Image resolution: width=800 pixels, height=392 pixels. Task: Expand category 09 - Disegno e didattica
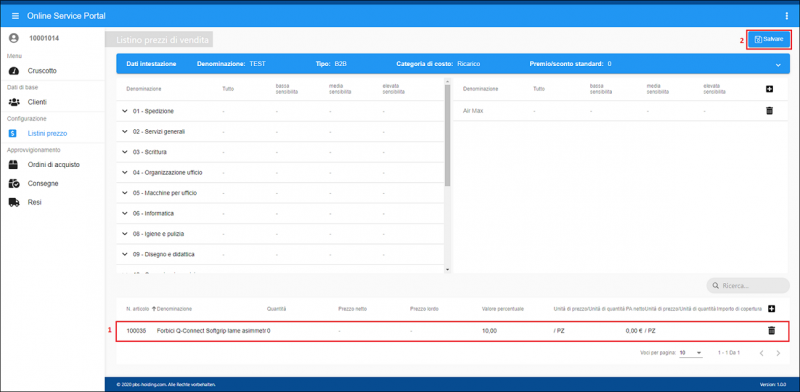(x=125, y=254)
